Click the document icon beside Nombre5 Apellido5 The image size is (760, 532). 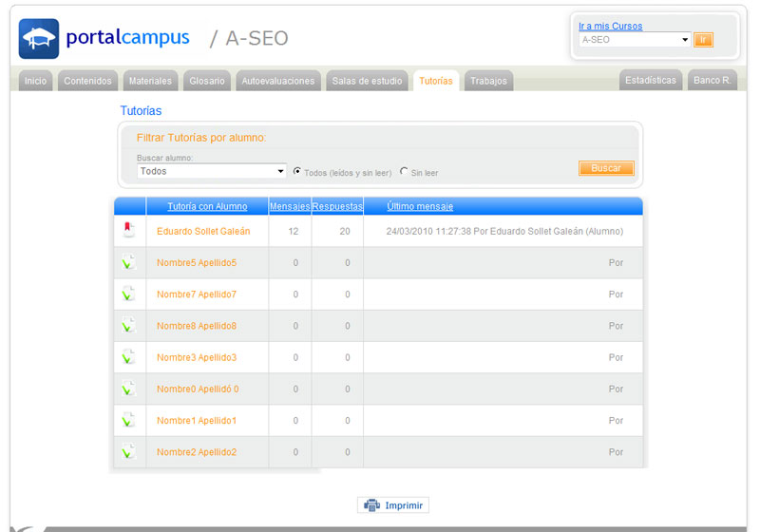click(128, 262)
